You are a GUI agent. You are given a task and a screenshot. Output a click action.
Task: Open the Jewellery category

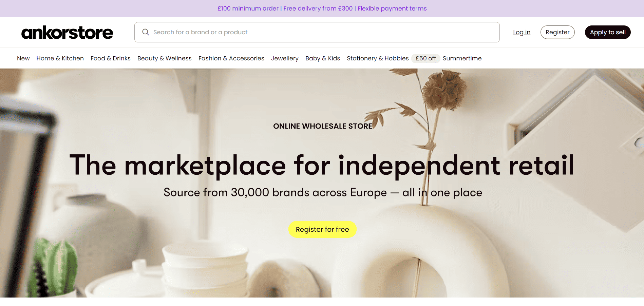pyautogui.click(x=285, y=58)
